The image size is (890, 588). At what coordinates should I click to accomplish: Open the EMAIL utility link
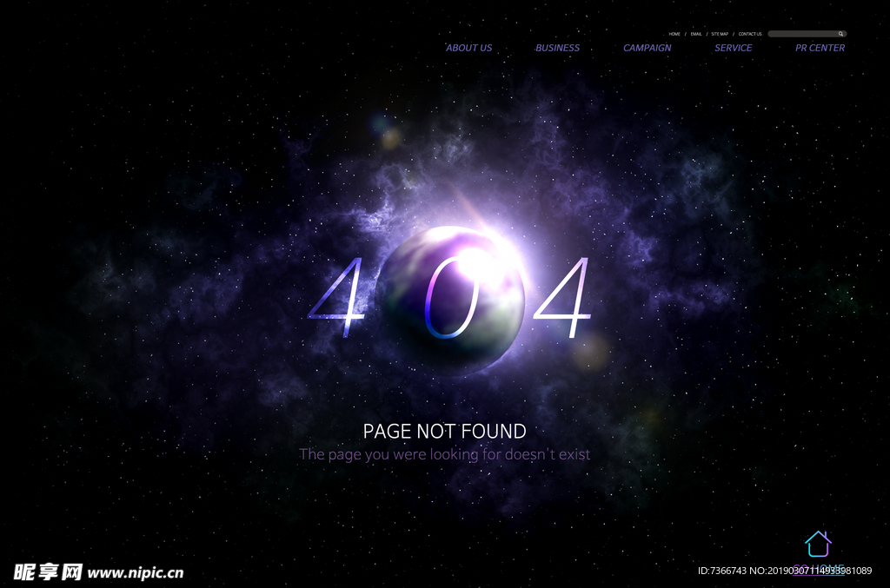coord(696,34)
